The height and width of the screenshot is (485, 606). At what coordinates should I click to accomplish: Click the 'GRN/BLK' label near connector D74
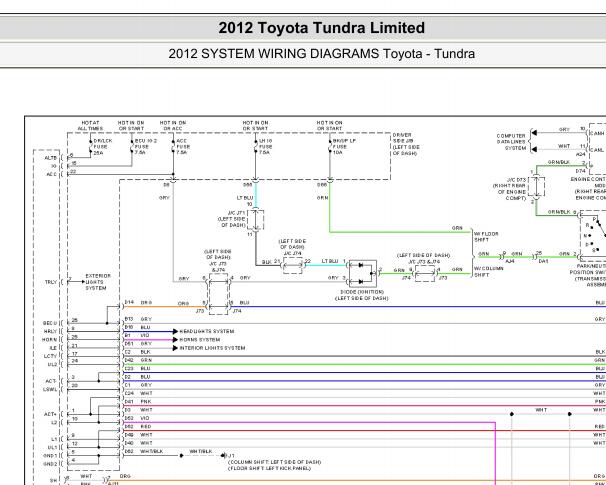click(x=558, y=162)
